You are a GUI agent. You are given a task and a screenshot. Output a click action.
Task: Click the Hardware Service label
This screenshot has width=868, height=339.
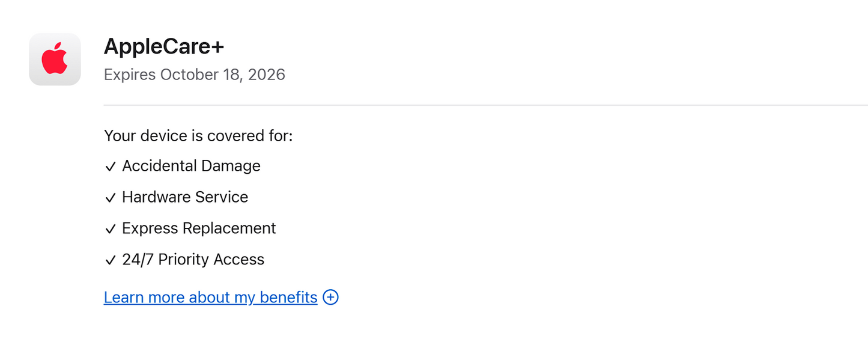pyautogui.click(x=185, y=197)
